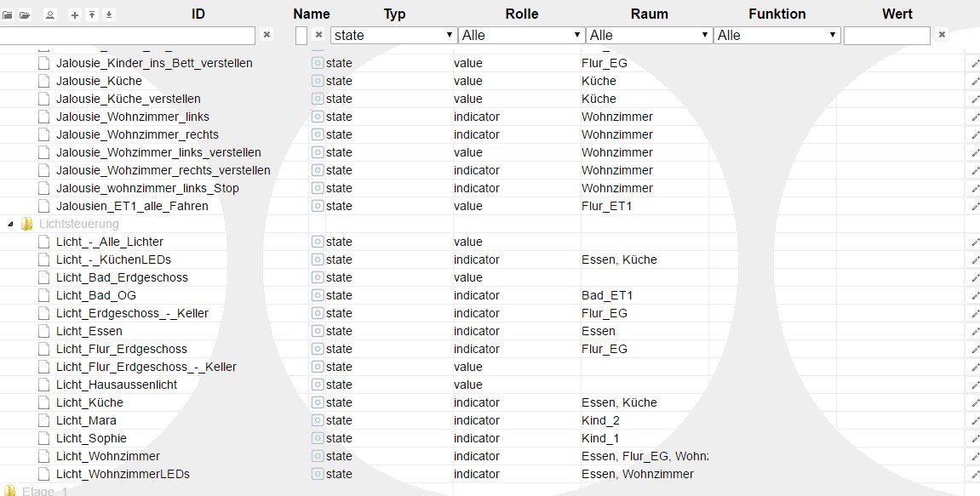980x496 pixels.
Task: Clear the Wert filter field
Action: point(942,35)
